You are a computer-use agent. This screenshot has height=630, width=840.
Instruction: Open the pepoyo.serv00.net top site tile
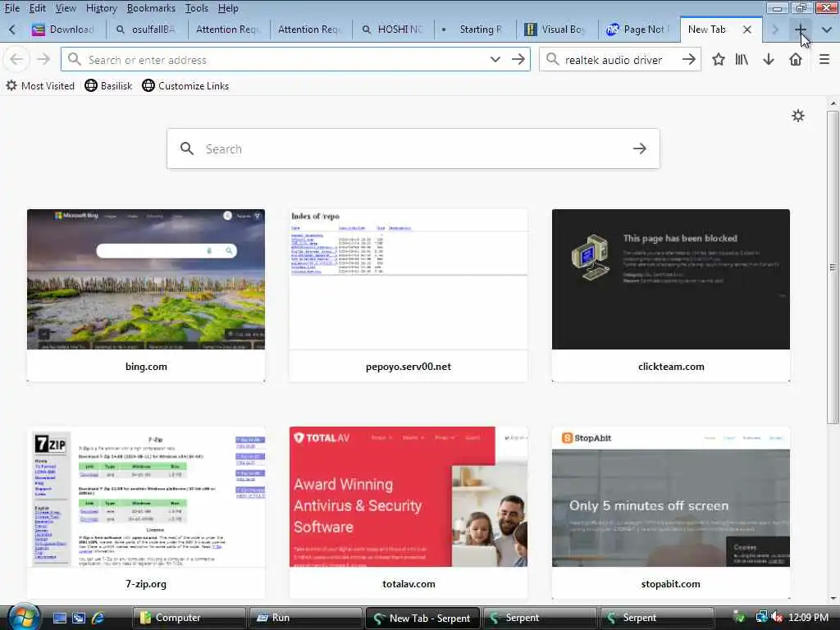pos(409,295)
